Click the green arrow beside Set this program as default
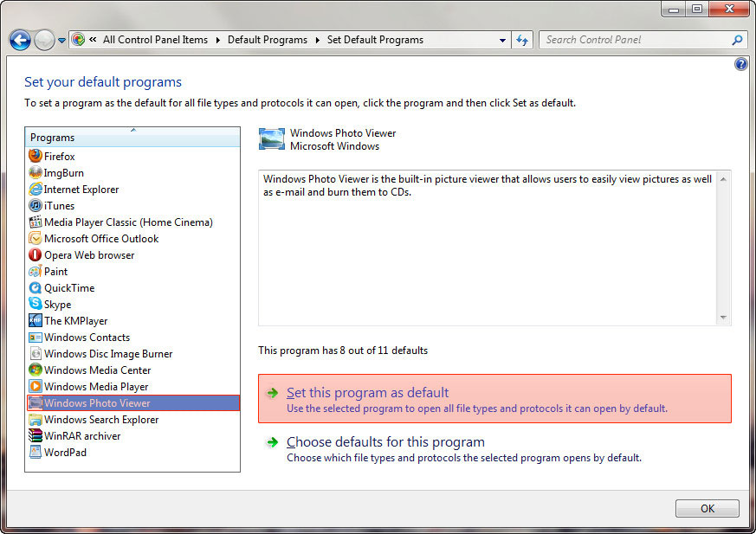The image size is (756, 534). pos(273,393)
